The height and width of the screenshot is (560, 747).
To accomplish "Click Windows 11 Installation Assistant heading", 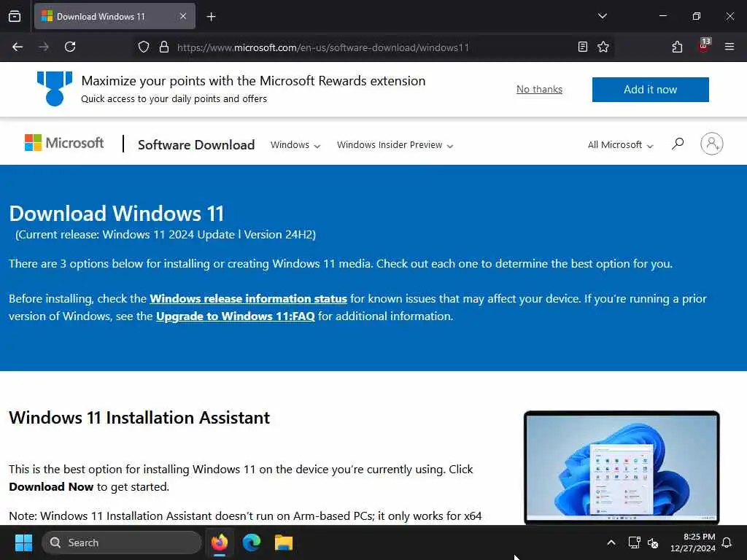I will click(x=139, y=418).
